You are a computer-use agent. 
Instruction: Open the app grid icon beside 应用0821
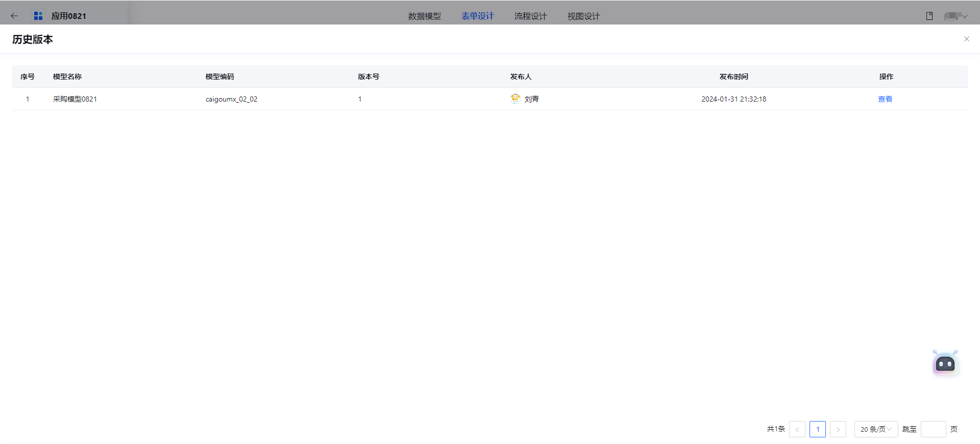[x=38, y=16]
